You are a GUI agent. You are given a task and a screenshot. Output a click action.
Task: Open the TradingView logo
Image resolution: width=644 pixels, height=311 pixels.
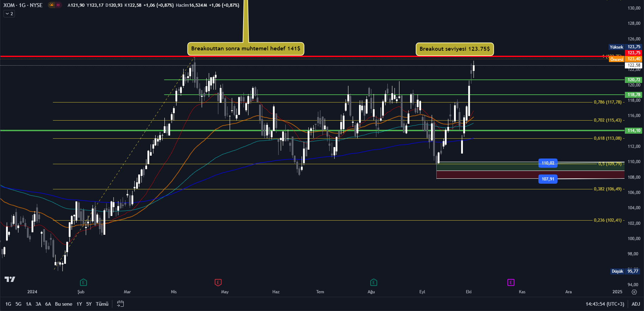tap(10, 279)
